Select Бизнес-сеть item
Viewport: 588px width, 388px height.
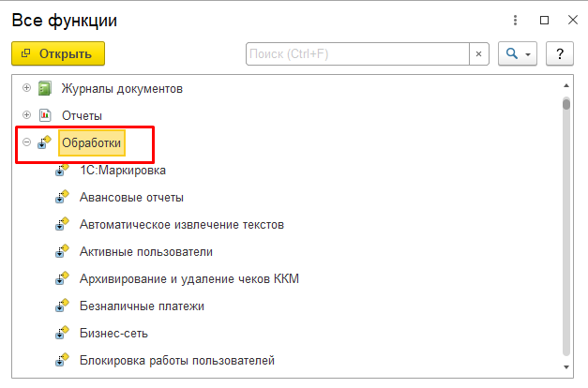[x=114, y=334]
